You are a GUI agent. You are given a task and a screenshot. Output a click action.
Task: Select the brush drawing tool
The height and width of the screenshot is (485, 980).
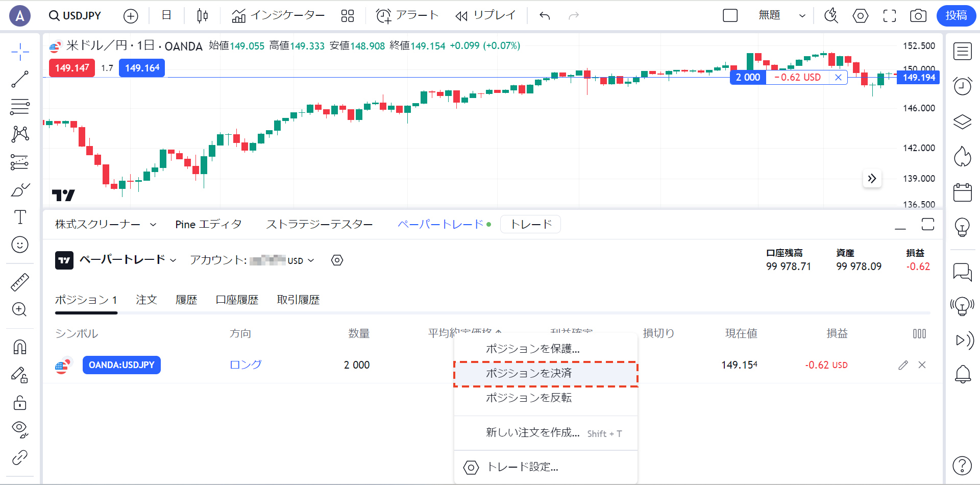point(20,190)
